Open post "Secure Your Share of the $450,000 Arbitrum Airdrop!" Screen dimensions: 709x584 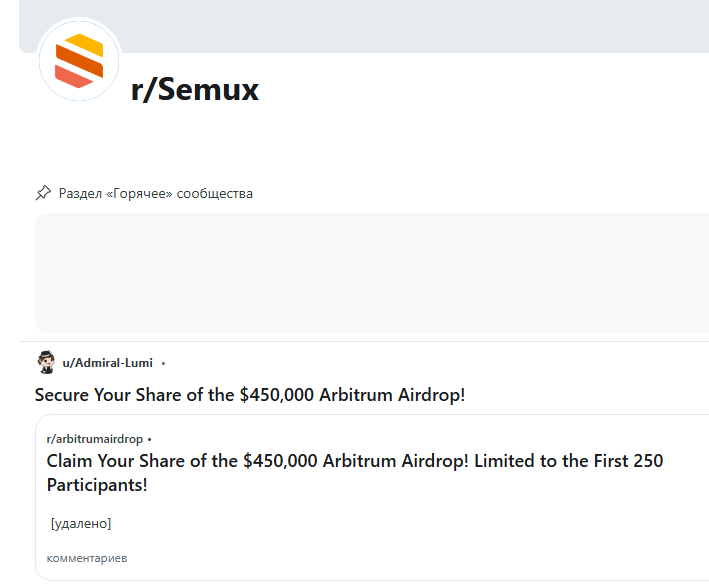pos(250,395)
